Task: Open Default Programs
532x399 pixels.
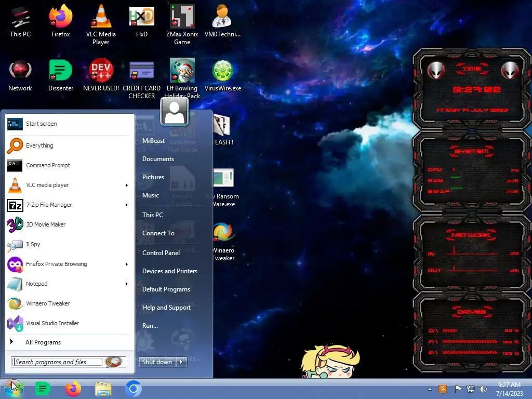Action: point(166,289)
